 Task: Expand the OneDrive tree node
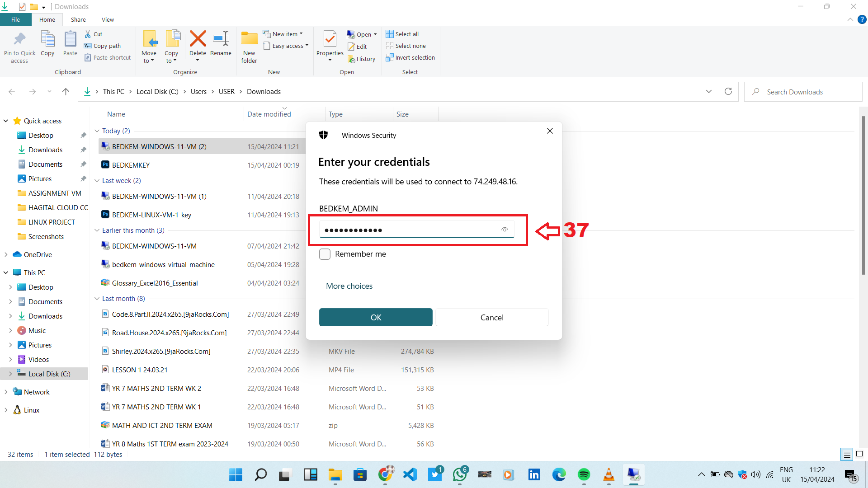point(6,255)
